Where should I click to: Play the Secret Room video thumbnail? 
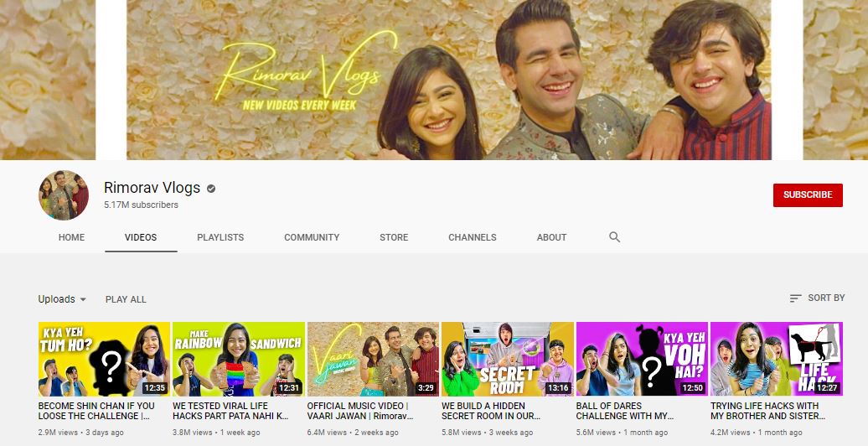[508, 359]
